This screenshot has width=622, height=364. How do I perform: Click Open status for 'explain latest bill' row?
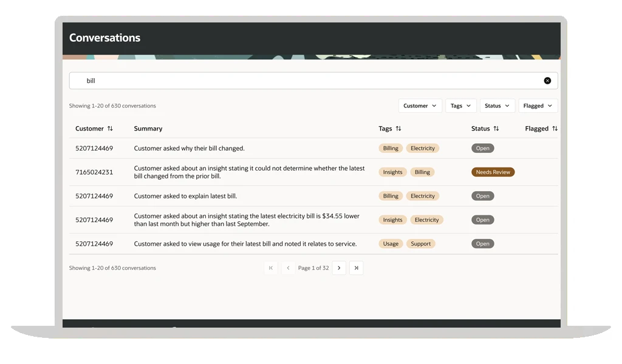pos(482,196)
